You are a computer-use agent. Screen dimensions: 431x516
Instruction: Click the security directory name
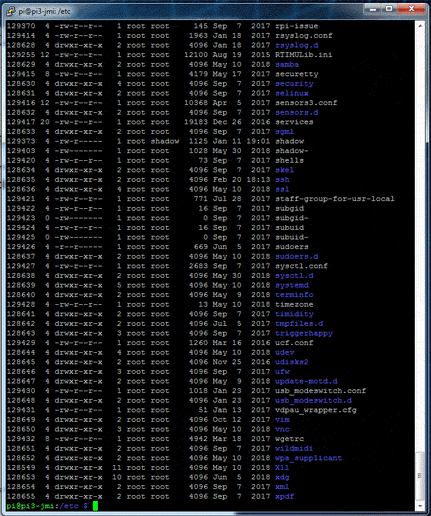(294, 84)
